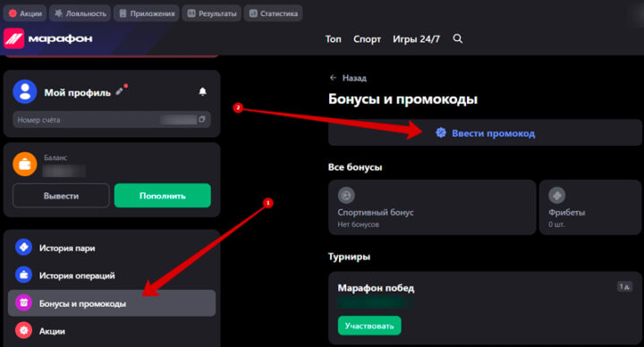Viewport: 644px width, 347px height.
Task: Click the Спортивный бонус card icon
Action: click(x=346, y=196)
